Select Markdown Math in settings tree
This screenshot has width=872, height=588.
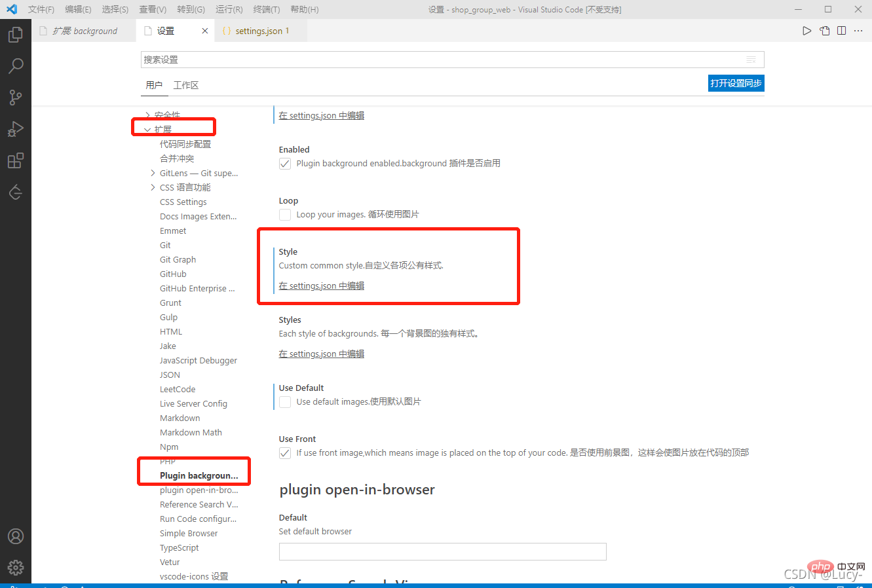[x=191, y=433]
